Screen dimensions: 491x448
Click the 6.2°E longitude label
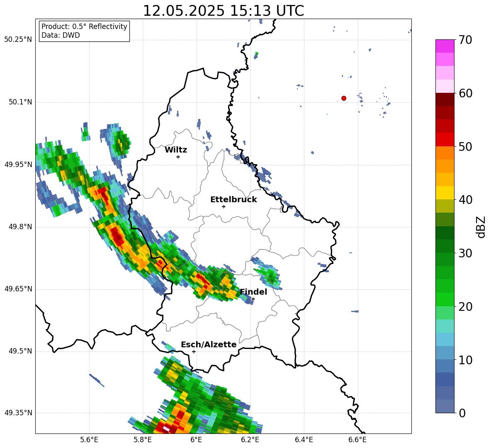coord(250,440)
